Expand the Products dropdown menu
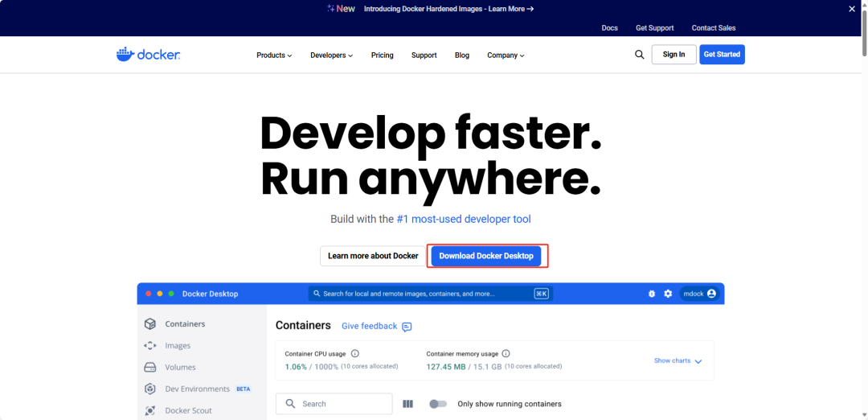This screenshot has height=420, width=868. 274,55
